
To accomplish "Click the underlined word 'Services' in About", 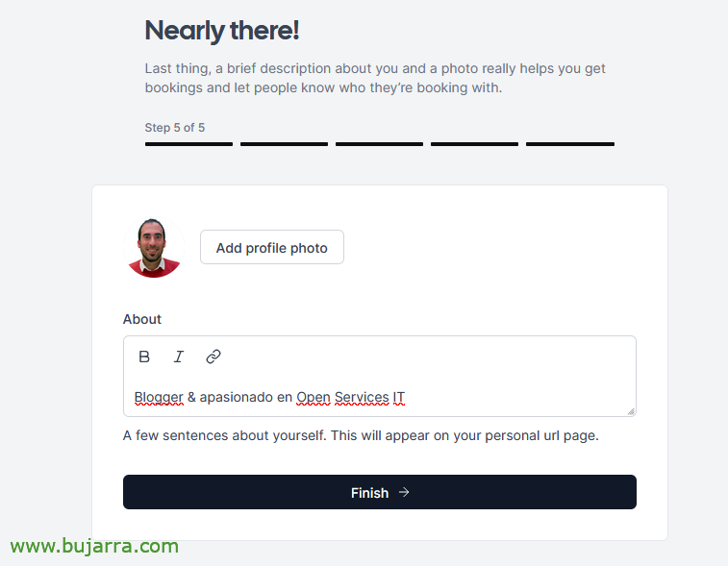I will click(362, 398).
